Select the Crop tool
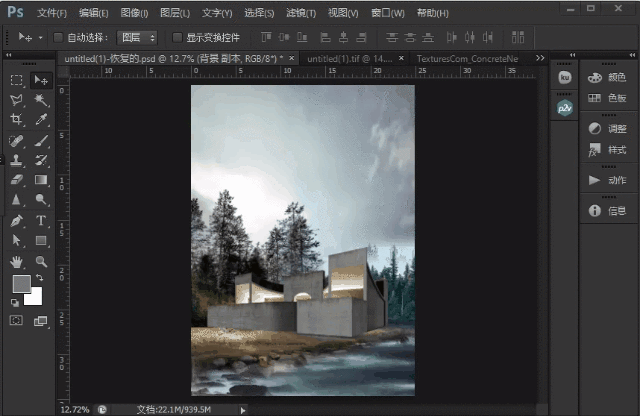The height and width of the screenshot is (416, 640). [x=17, y=119]
